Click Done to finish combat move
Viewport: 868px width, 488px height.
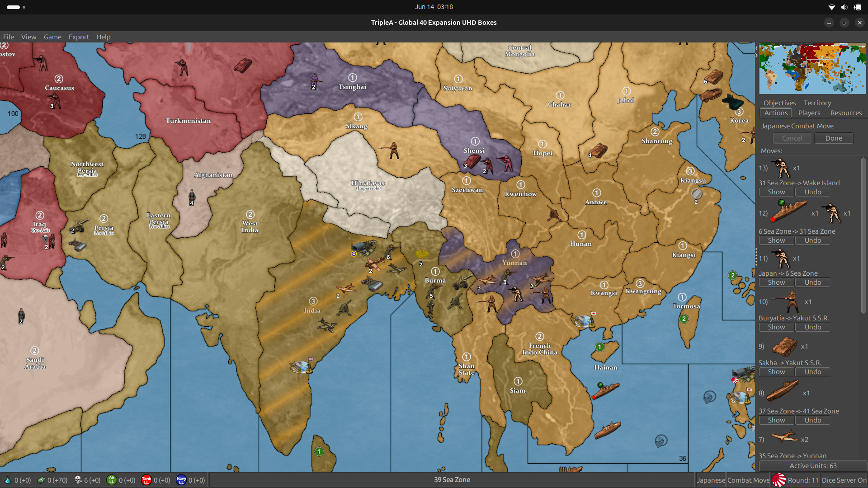click(834, 138)
